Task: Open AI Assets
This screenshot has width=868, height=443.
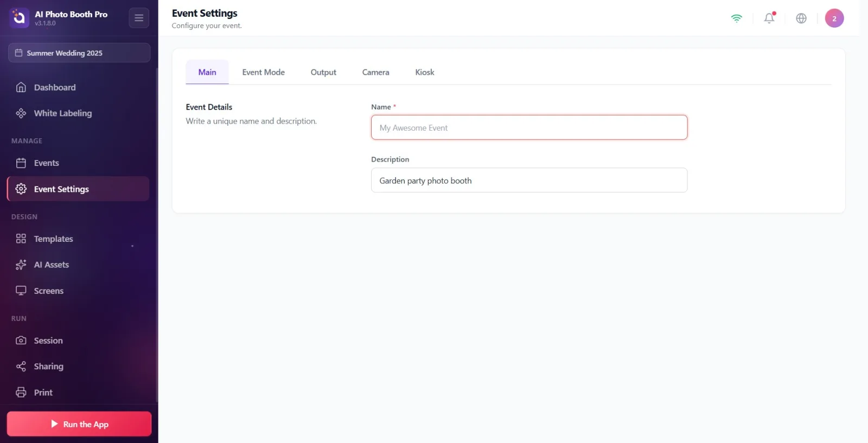Action: click(x=78, y=265)
